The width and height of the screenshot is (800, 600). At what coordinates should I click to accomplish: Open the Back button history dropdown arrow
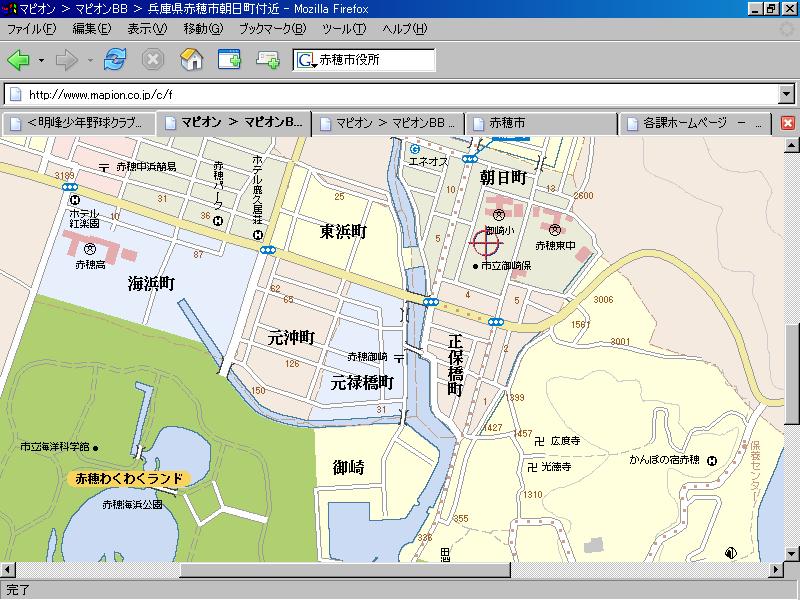tap(41, 60)
